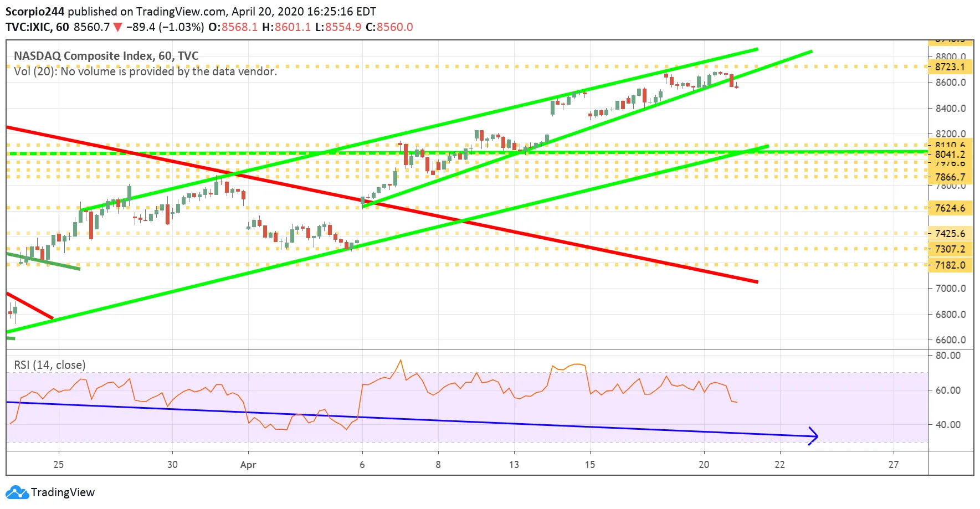Click the 8600.0 price axis tick
The image size is (980, 509).
(x=951, y=83)
